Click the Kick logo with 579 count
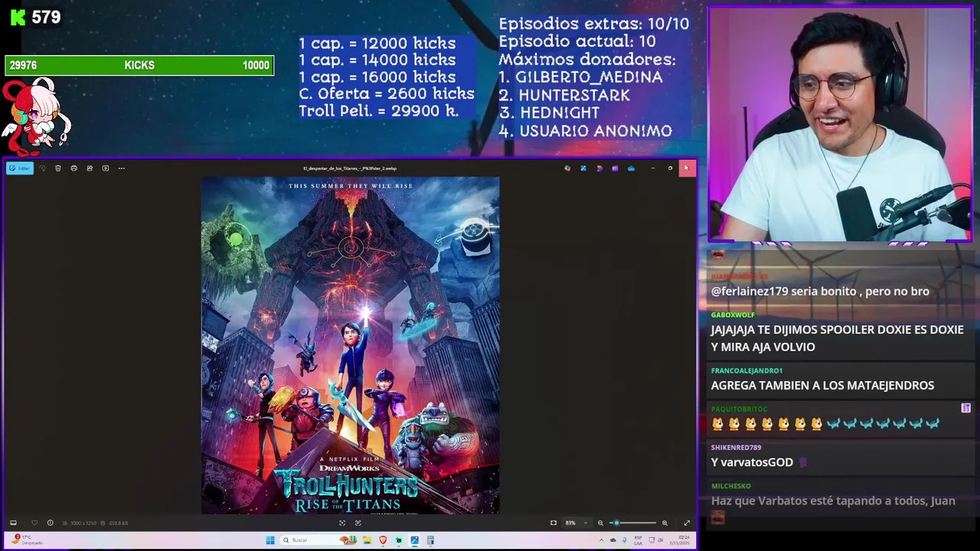The height and width of the screenshot is (551, 980). [x=35, y=17]
